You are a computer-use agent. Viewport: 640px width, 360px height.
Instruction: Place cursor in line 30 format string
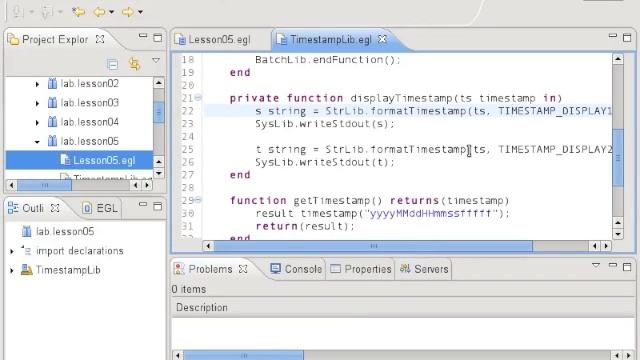point(431,213)
